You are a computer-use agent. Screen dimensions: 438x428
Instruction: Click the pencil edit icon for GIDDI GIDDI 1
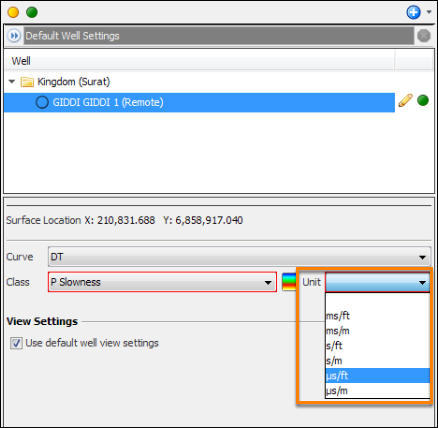pos(405,101)
